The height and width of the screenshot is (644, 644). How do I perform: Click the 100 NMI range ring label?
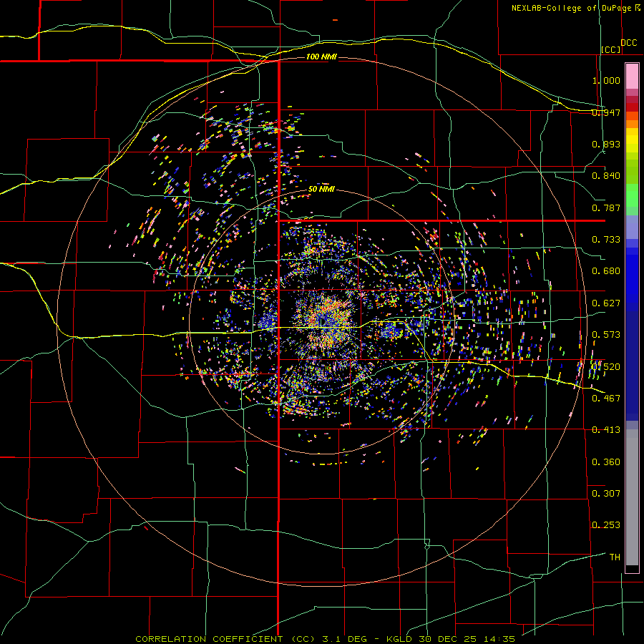[x=321, y=57]
